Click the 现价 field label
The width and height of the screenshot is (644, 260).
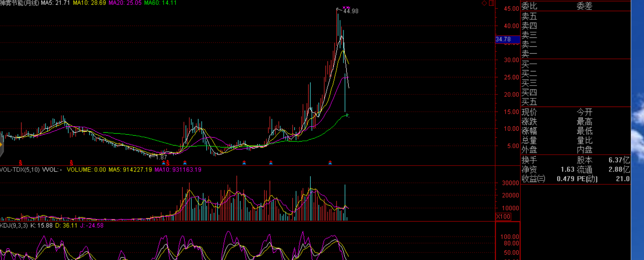tap(529, 112)
